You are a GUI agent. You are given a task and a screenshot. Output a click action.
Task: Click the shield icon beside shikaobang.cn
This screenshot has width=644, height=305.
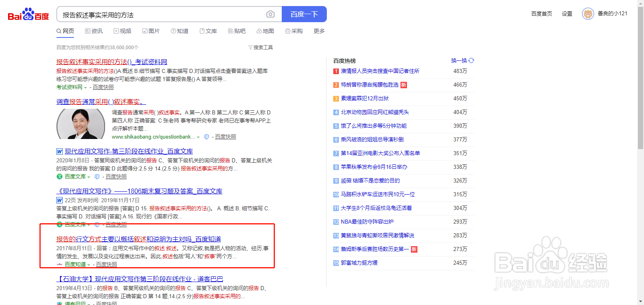[206, 137]
